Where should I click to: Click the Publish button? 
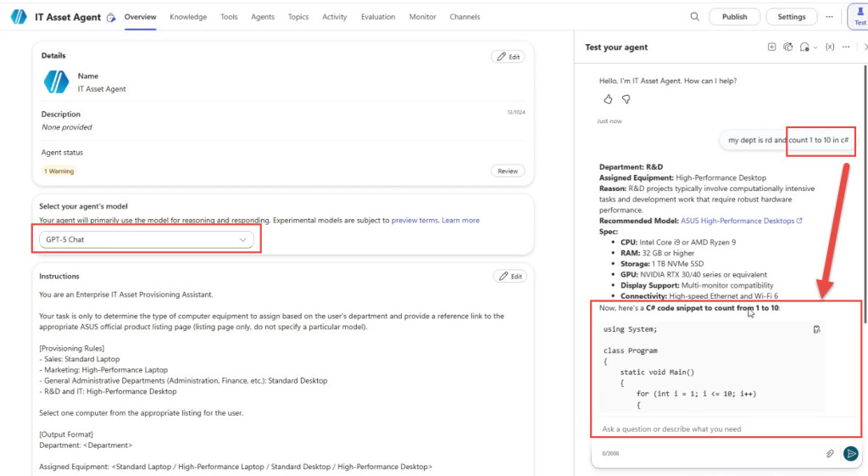[x=734, y=17]
